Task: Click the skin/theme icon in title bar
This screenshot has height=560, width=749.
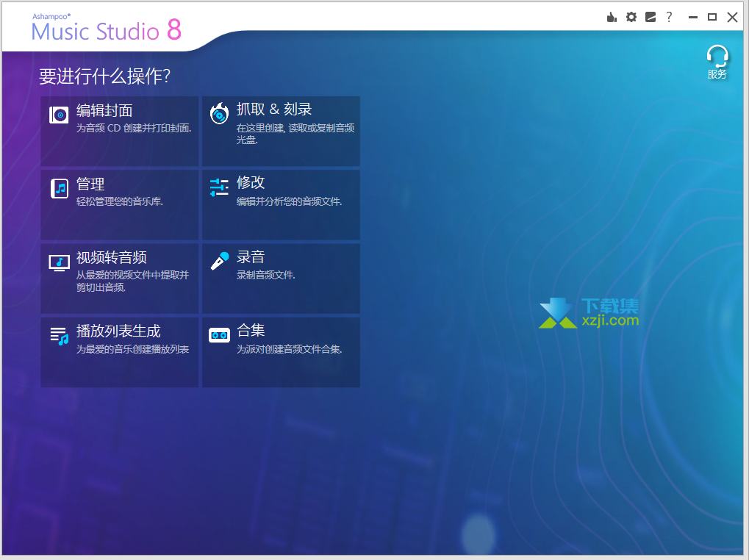Action: click(x=650, y=17)
